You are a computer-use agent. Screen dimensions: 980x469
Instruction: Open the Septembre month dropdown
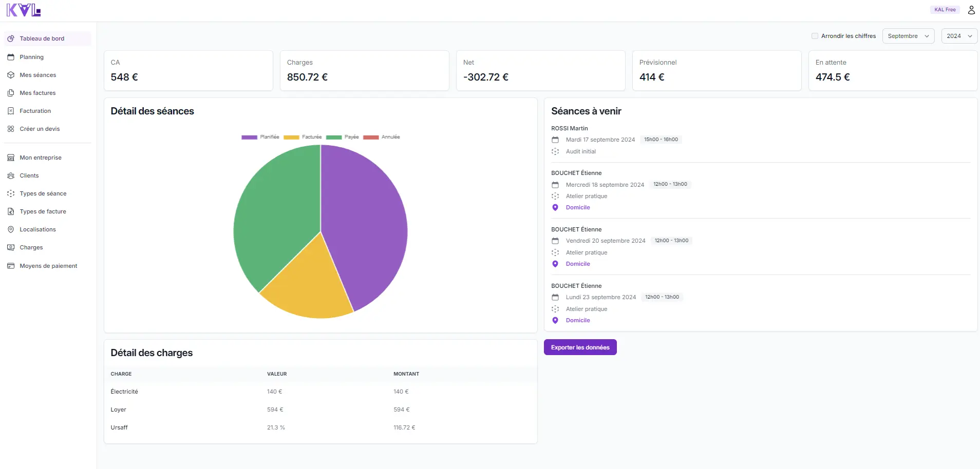908,36
